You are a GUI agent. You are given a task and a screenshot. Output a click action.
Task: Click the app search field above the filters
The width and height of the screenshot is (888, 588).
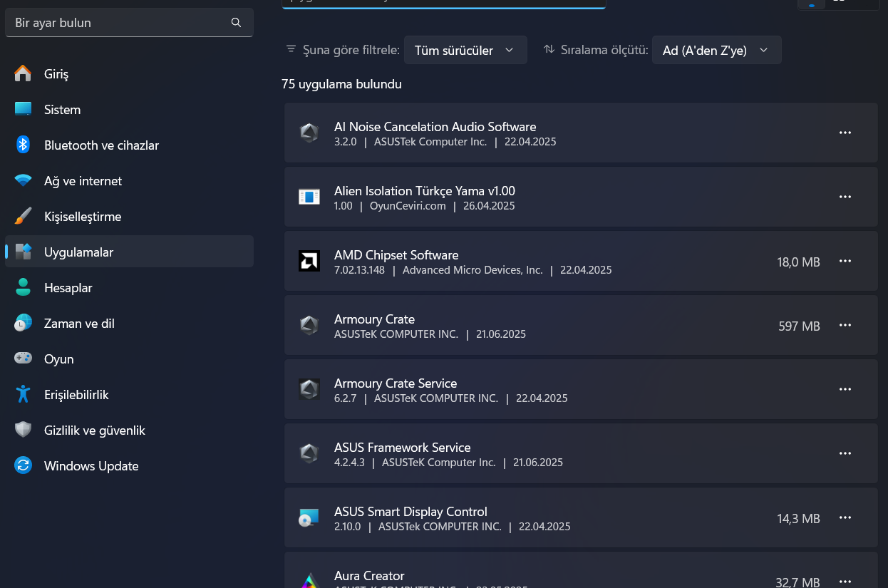tap(443, 4)
